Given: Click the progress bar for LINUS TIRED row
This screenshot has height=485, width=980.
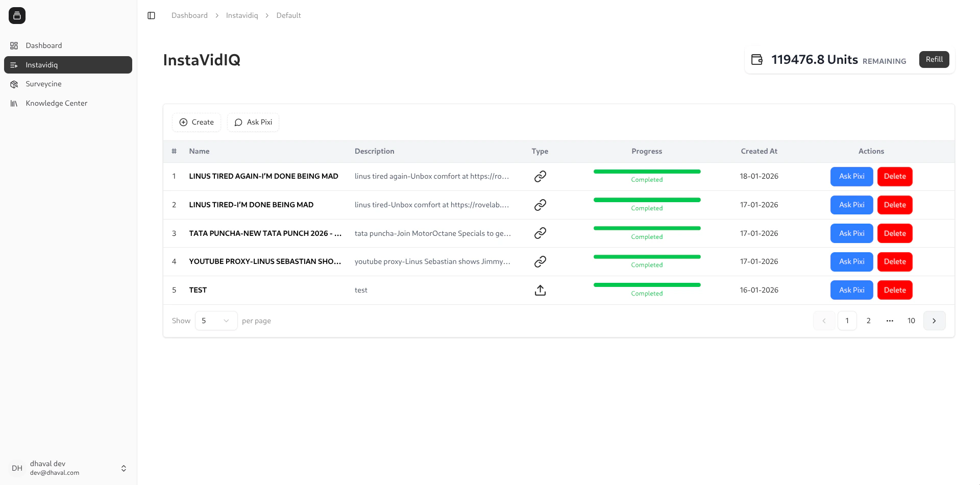Looking at the screenshot, I should (x=647, y=200).
